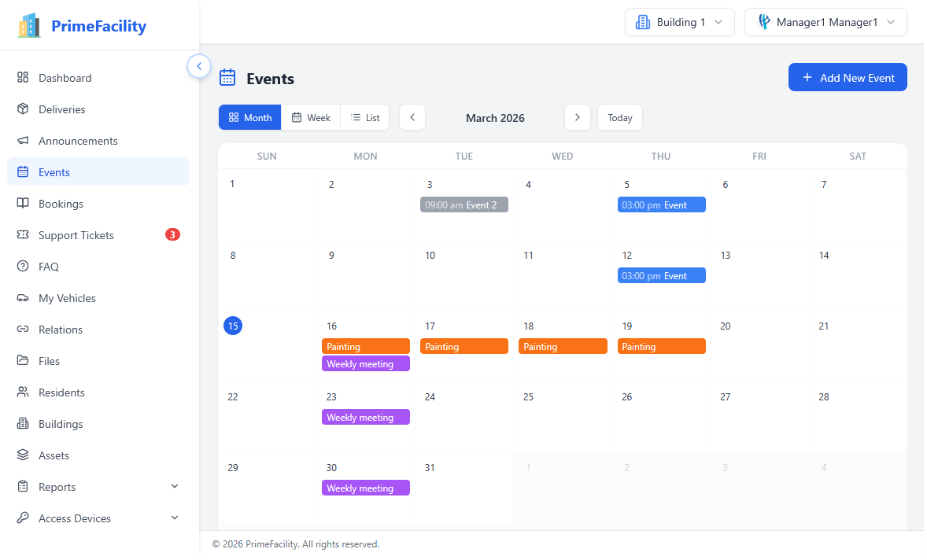The width and height of the screenshot is (927, 560).
Task: Open the Announcements section
Action: coord(21,140)
